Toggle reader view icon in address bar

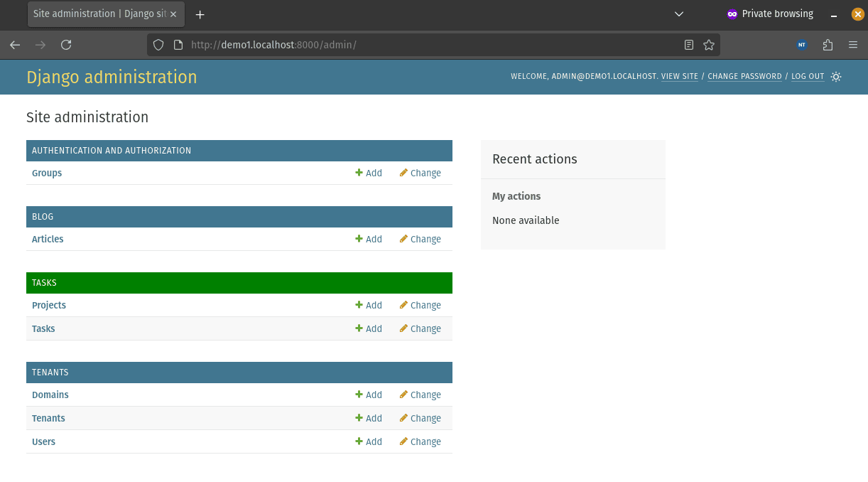[688, 45]
